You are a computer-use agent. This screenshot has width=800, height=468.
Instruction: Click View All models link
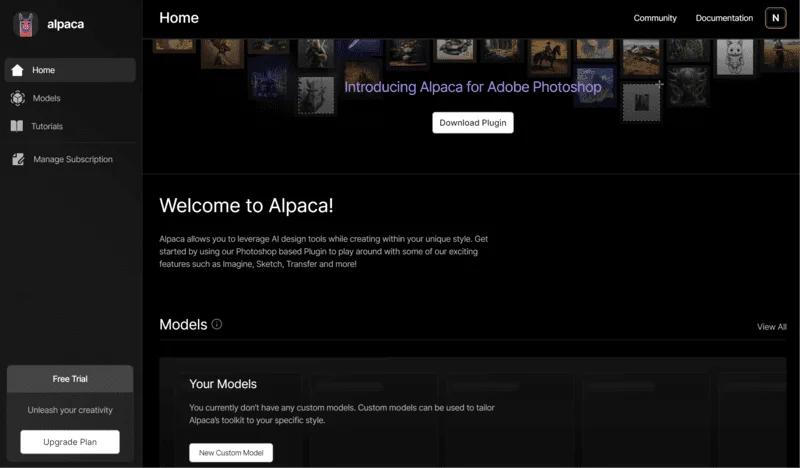(x=771, y=327)
